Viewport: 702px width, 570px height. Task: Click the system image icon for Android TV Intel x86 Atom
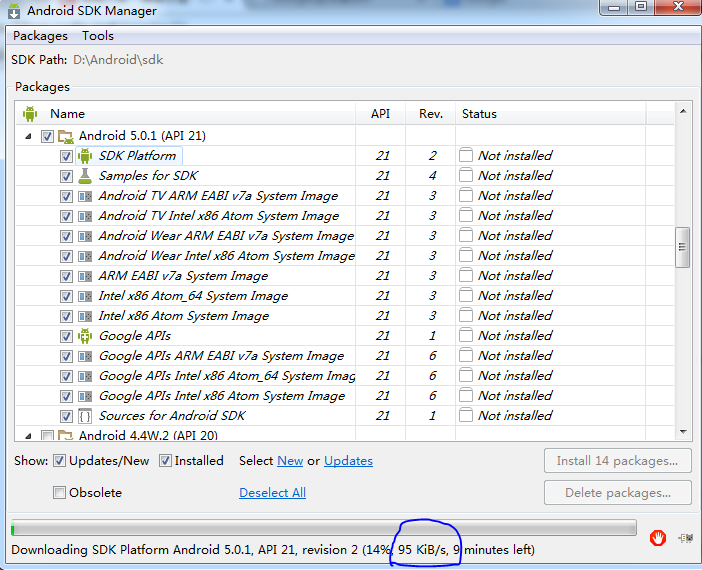[85, 216]
